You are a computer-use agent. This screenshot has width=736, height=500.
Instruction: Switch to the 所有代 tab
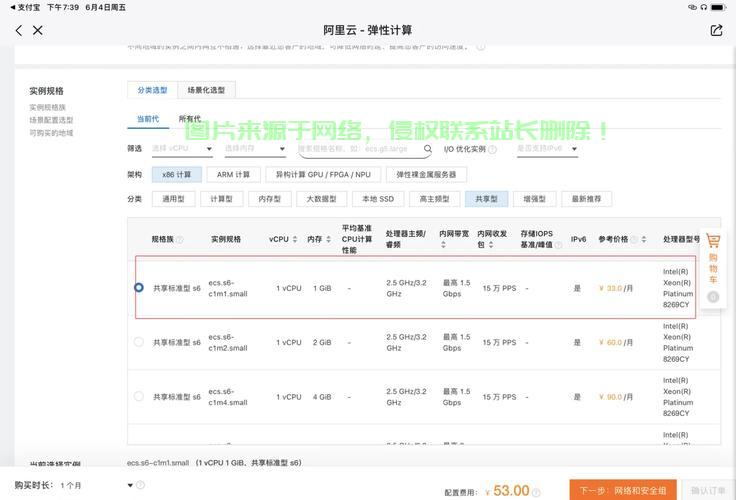190,119
